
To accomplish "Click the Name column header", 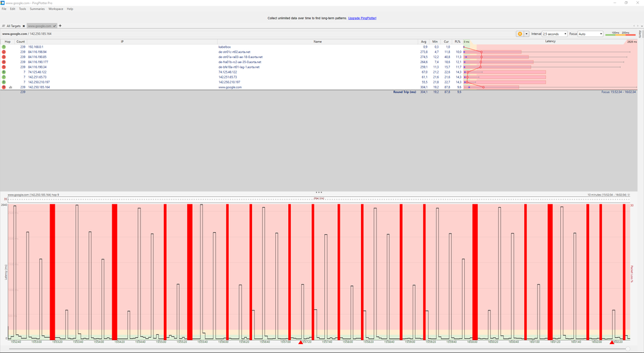I will pyautogui.click(x=317, y=41).
